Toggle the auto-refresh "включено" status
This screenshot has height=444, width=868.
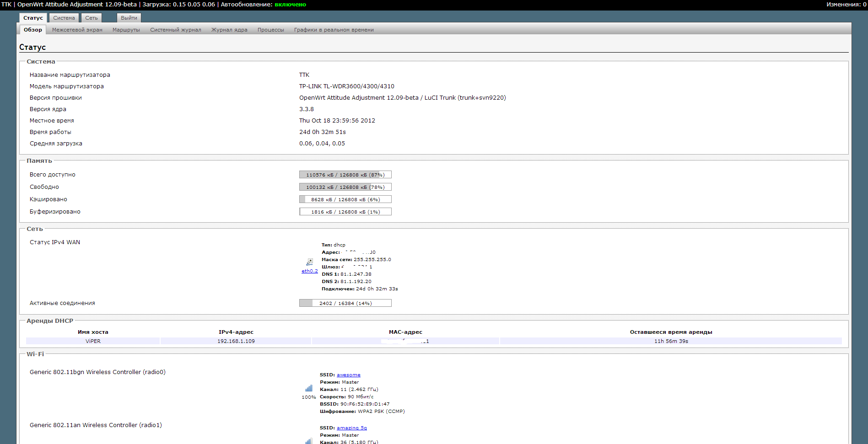[x=290, y=5]
